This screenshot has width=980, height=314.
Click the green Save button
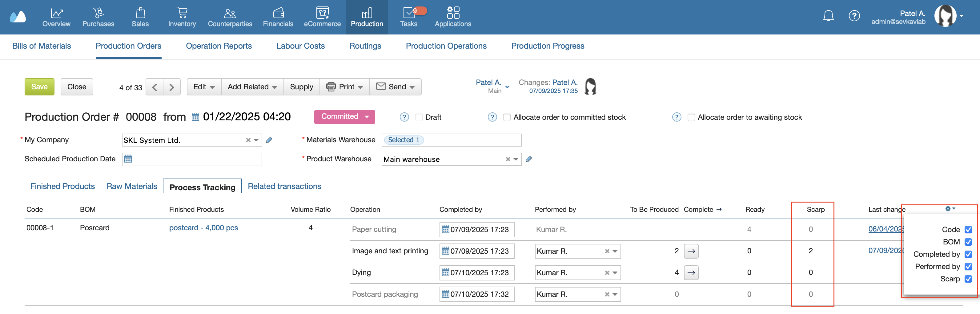coord(40,87)
